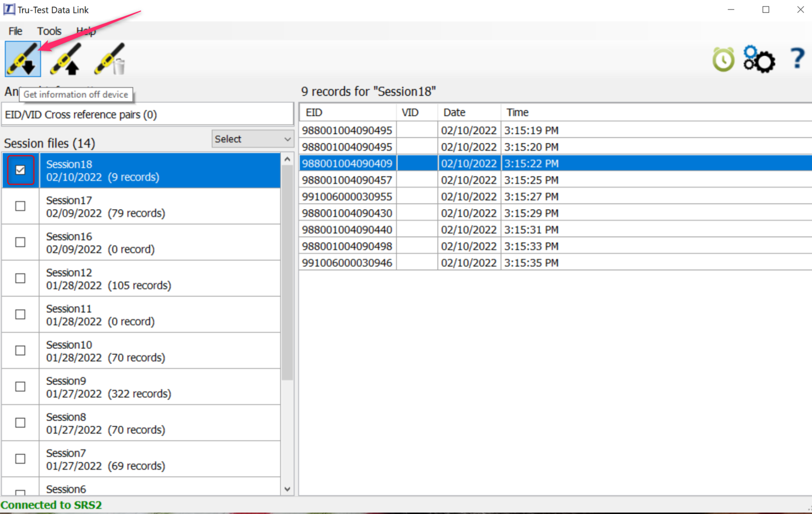Check the Session7 checkbox
812x514 pixels.
pos(20,459)
